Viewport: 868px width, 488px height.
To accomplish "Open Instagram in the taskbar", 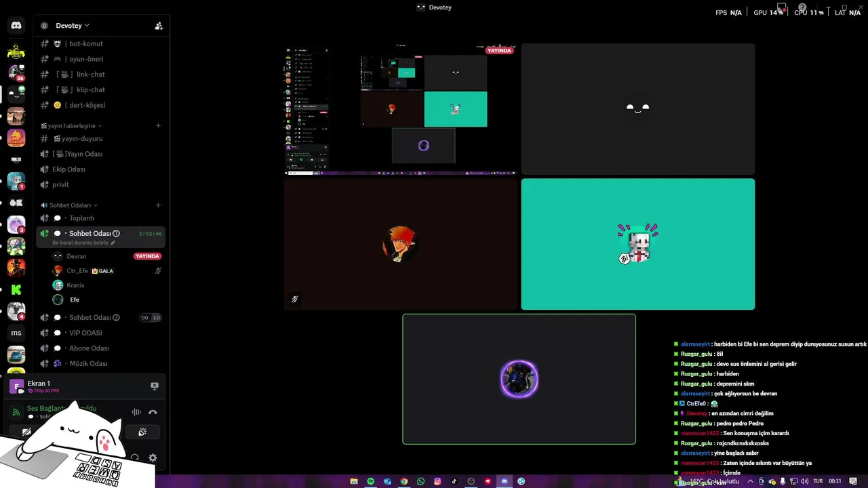I will (437, 481).
